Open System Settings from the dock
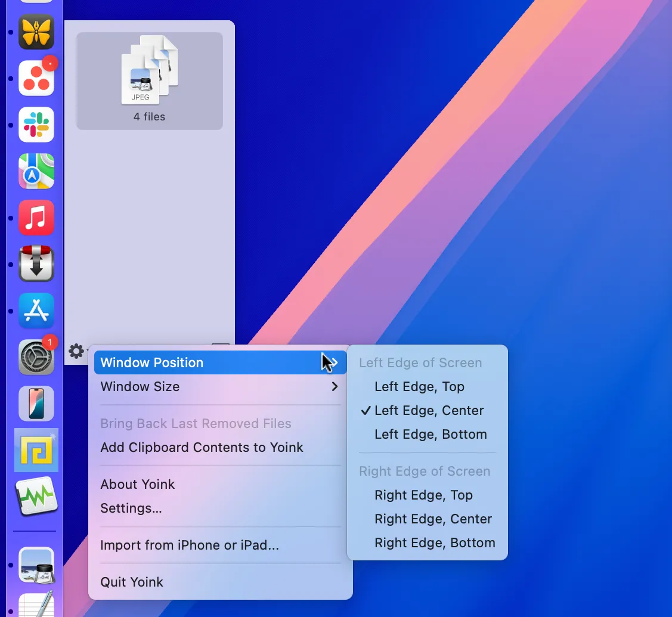The width and height of the screenshot is (672, 617). tap(36, 357)
